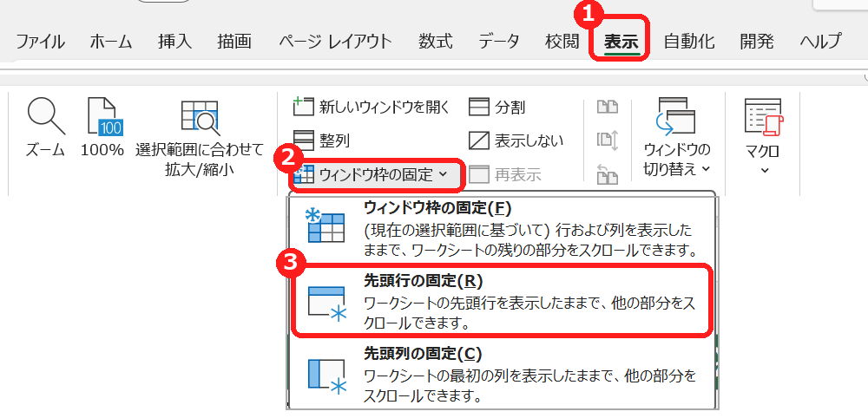868x418 pixels.
Task: Switch to the 数式 tab
Action: pos(435,42)
